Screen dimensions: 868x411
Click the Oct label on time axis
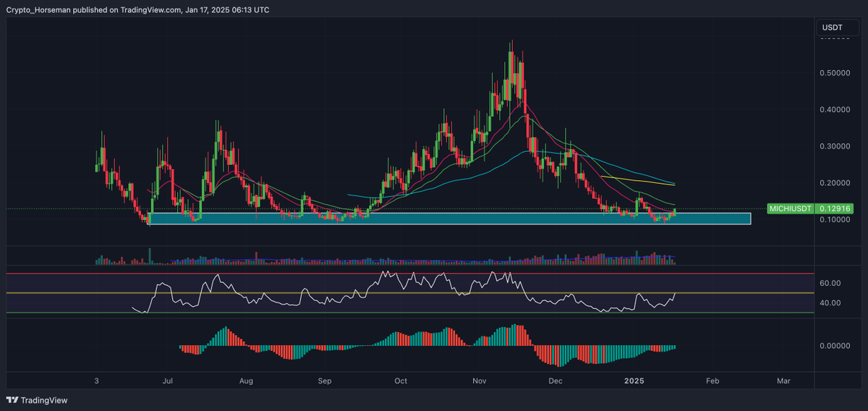401,380
